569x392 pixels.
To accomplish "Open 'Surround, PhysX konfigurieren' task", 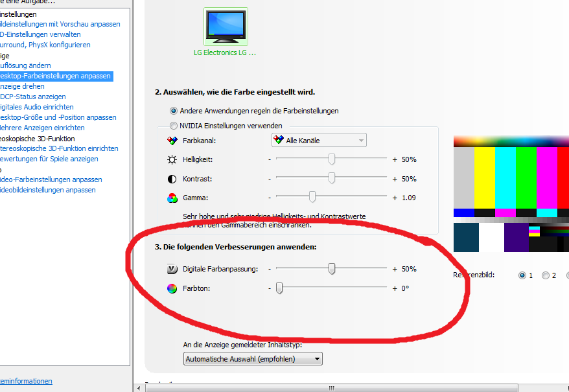I will coord(45,45).
